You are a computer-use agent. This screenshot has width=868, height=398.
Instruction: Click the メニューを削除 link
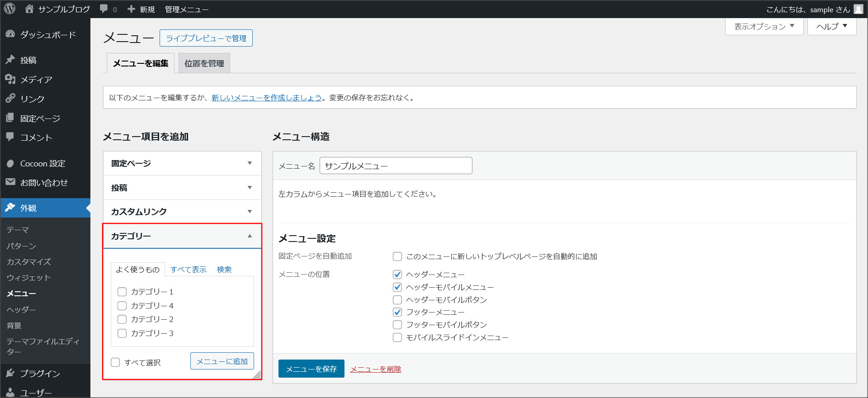375,369
